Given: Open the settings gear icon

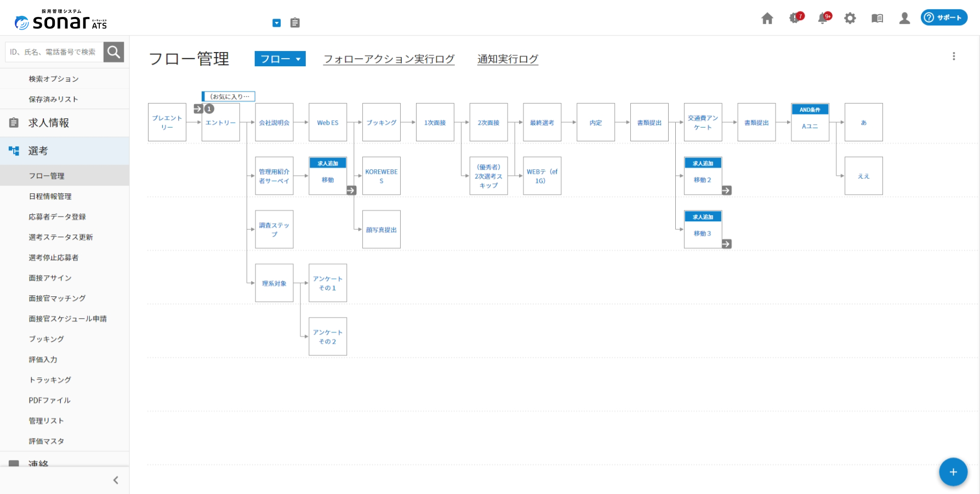Looking at the screenshot, I should (x=850, y=18).
